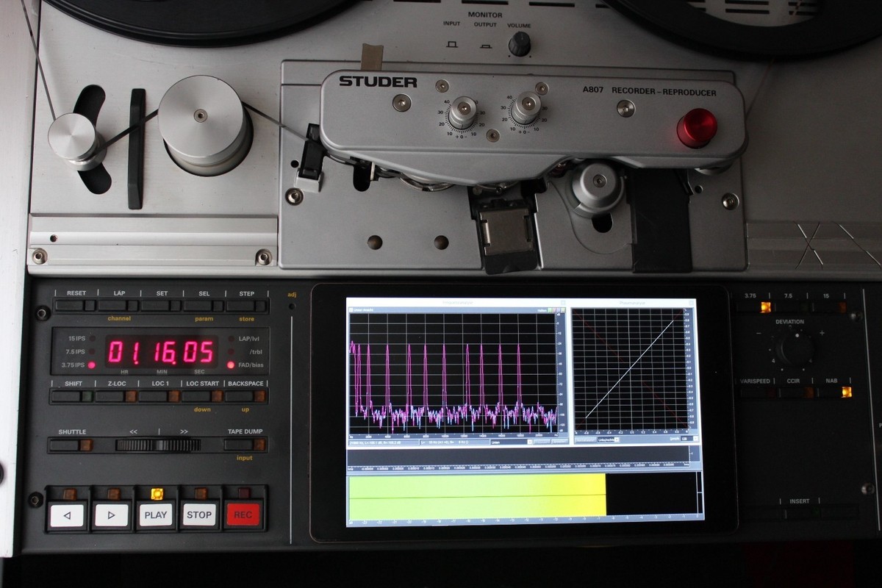Screen dimensions: 882x588
Task: Push the SET key
Action: [x=161, y=305]
